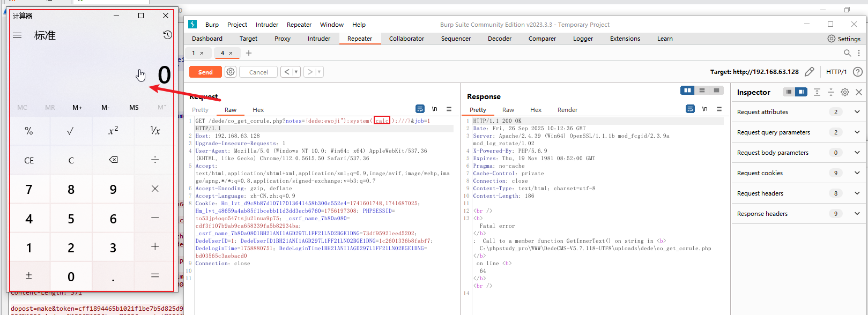
Task: Open the Repeater help question mark icon
Action: click(858, 72)
